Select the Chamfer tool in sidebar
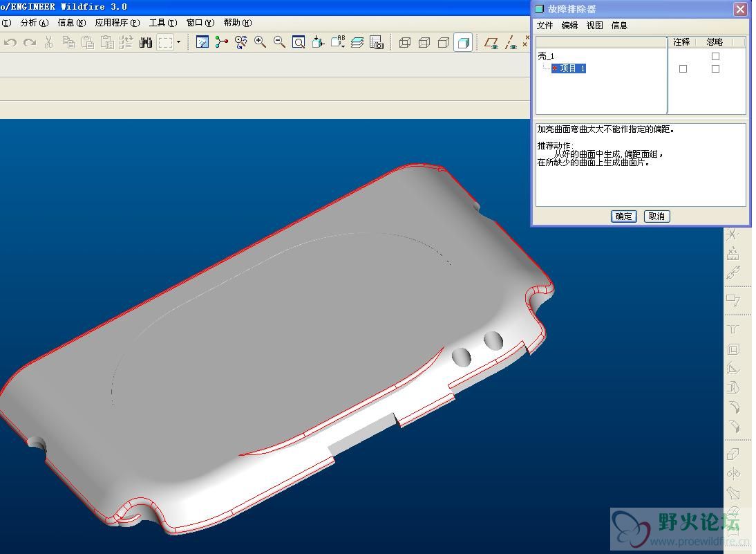The width and height of the screenshot is (756, 554). pyautogui.click(x=733, y=426)
